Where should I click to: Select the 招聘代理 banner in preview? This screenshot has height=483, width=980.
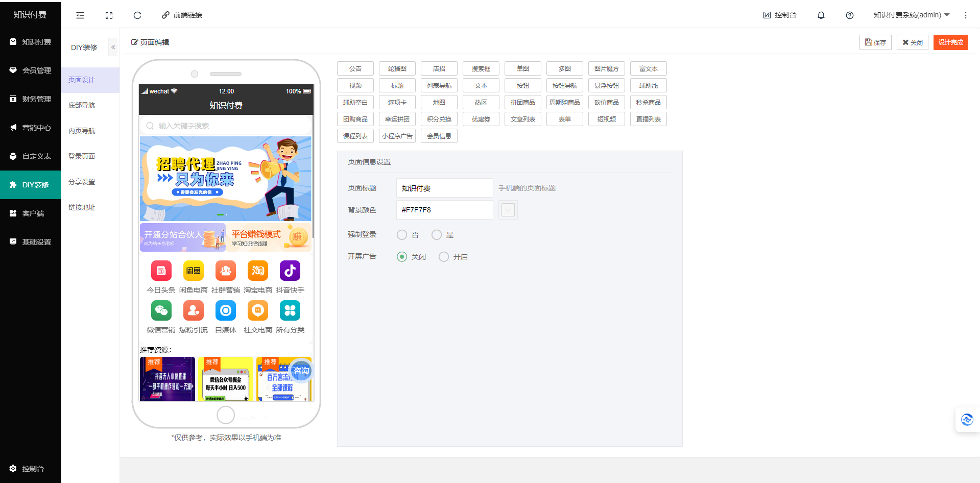point(226,179)
